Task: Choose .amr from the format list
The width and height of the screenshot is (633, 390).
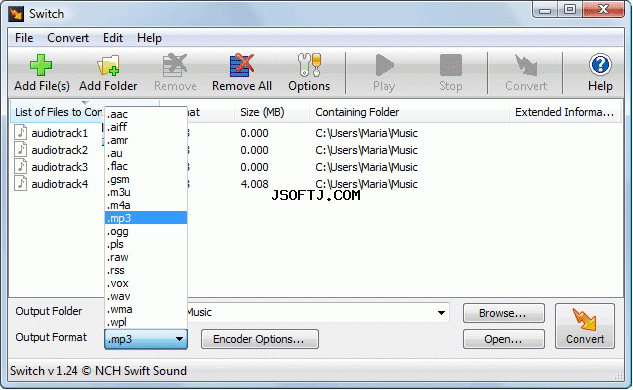Action: pos(146,140)
